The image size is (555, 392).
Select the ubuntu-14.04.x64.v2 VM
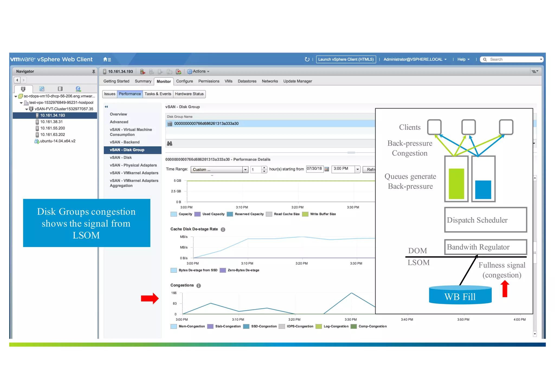click(x=58, y=141)
